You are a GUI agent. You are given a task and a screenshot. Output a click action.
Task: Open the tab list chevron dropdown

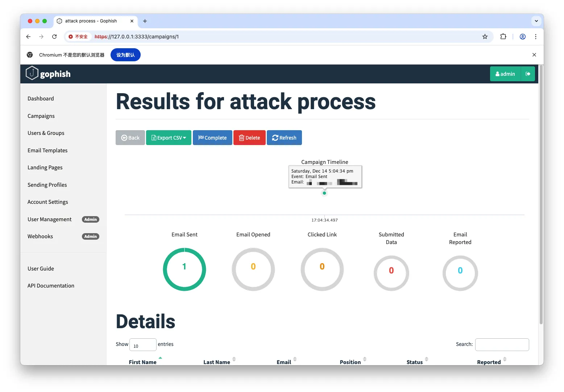pos(536,21)
